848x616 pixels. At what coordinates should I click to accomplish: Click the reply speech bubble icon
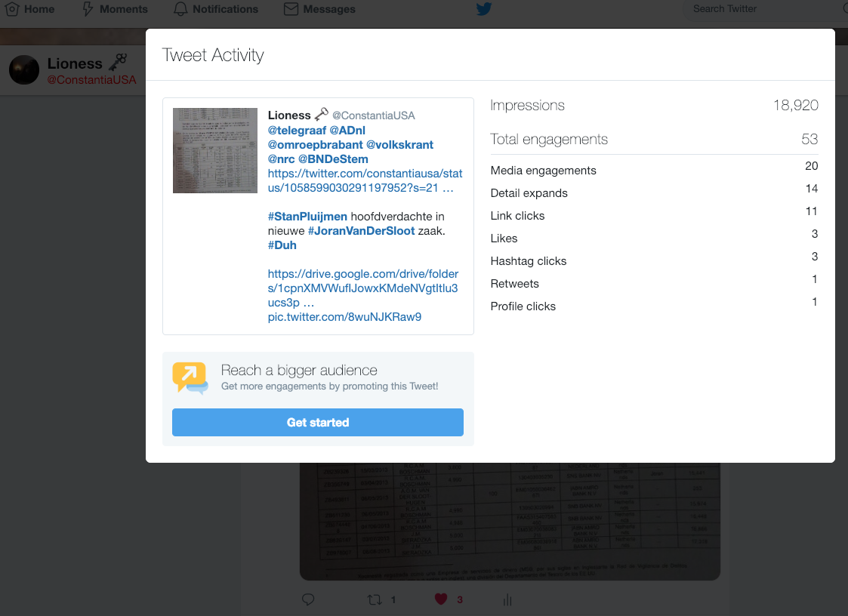click(x=308, y=599)
